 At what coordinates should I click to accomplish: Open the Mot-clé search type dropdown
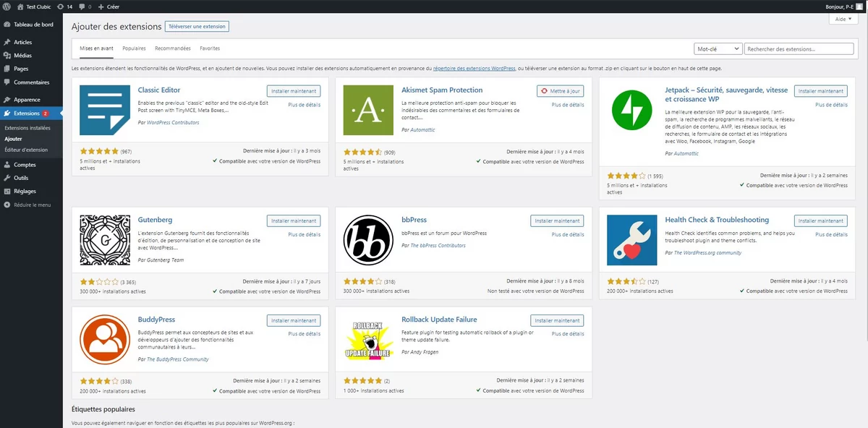pyautogui.click(x=718, y=48)
